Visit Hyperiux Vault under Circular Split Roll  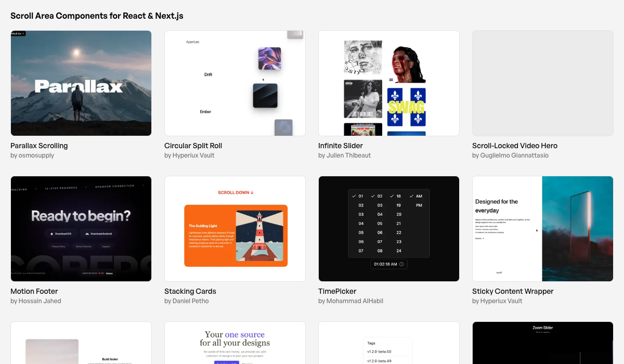click(x=194, y=155)
